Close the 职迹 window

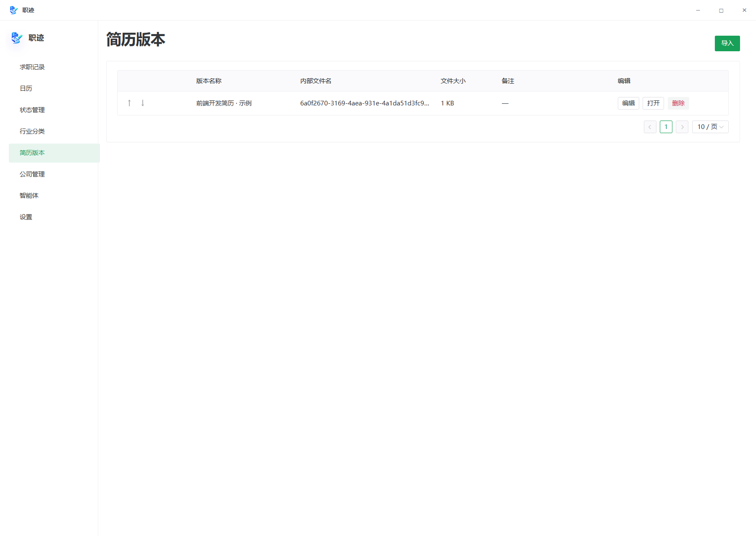(x=744, y=10)
